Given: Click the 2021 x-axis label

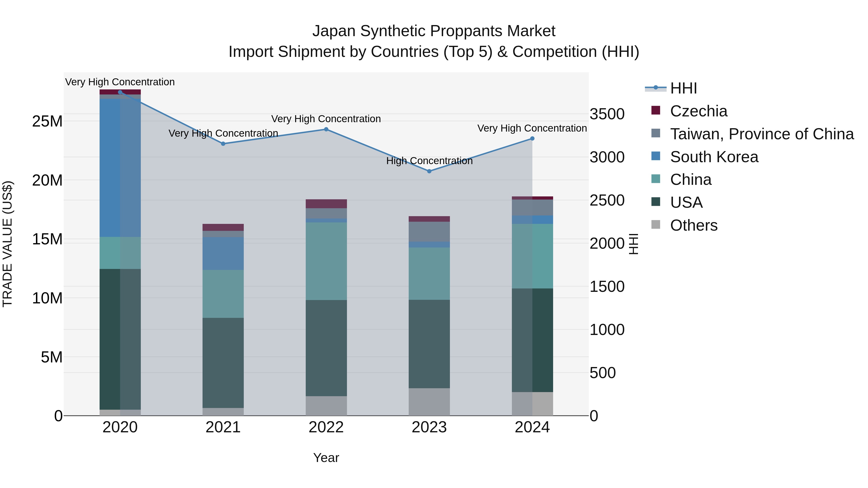Looking at the screenshot, I should tap(223, 427).
